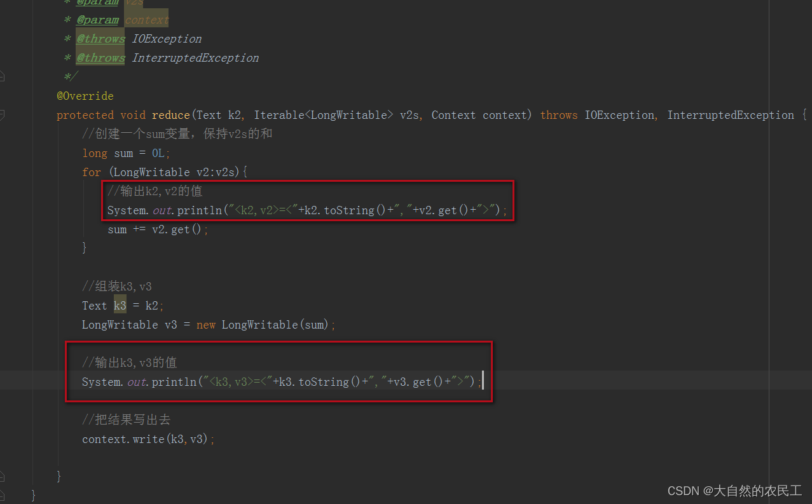Click the println statement printing k3,v3

click(282, 382)
